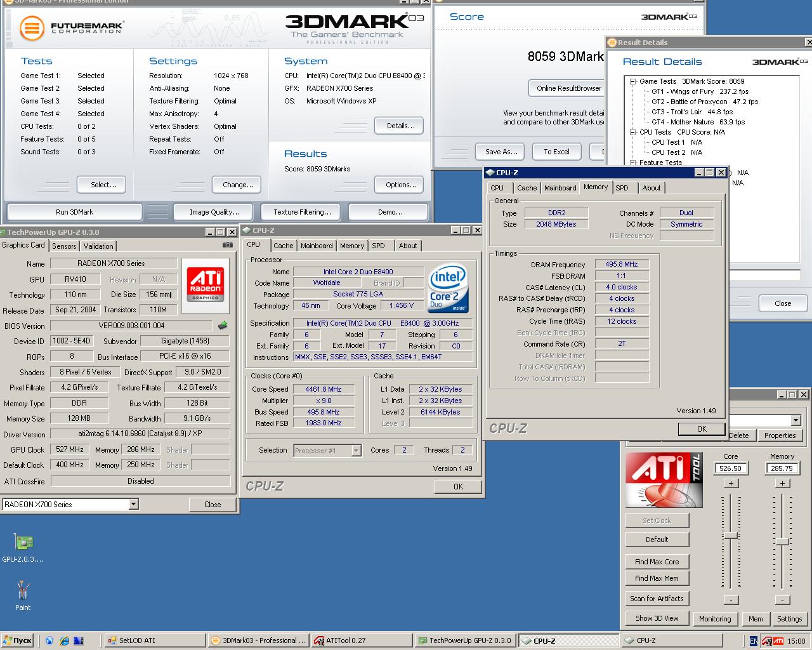Click the EN language indicator in tray

coord(753,640)
